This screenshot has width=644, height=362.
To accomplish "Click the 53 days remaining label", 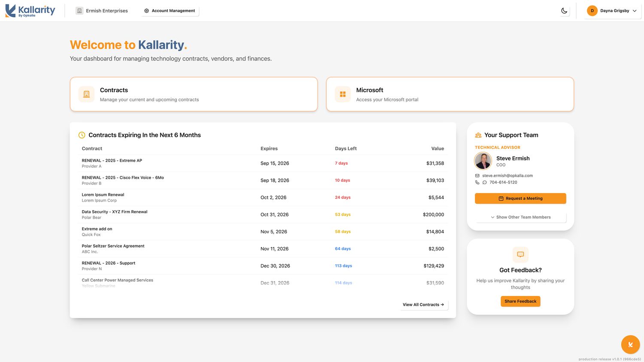I will click(343, 214).
